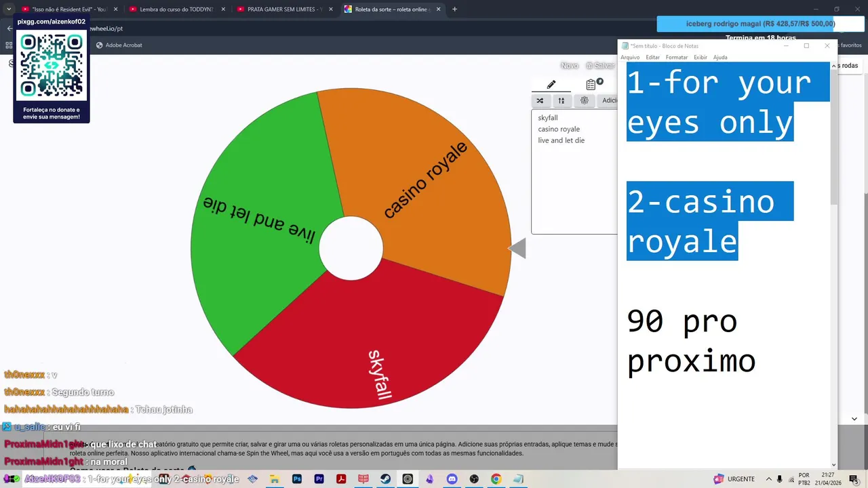The image size is (868, 488).
Task: Click the 'casino royale' entry in the list
Action: 559,129
